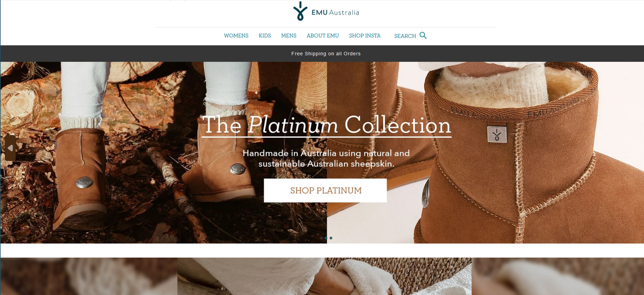644x295 pixels.
Task: Open the white fluffy slipper thumbnail below
Action: (324, 276)
